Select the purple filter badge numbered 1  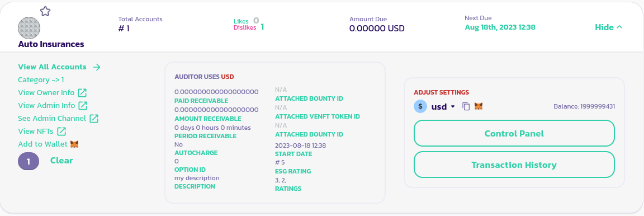[x=29, y=161]
